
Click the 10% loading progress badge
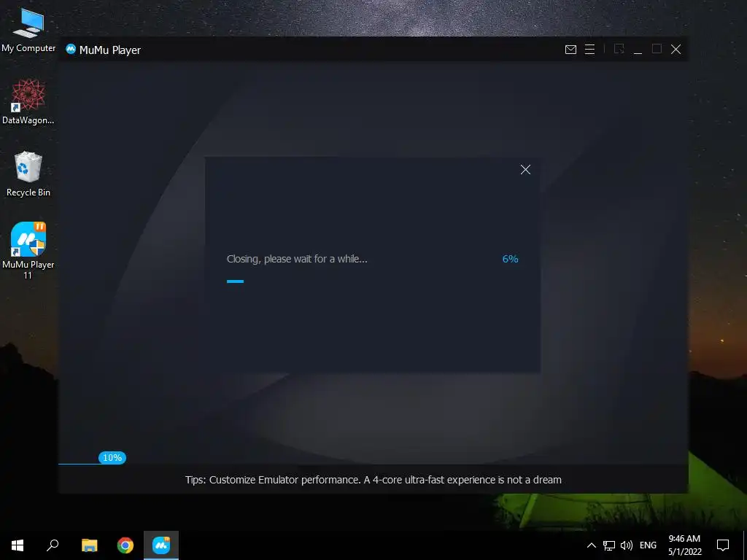pyautogui.click(x=112, y=458)
